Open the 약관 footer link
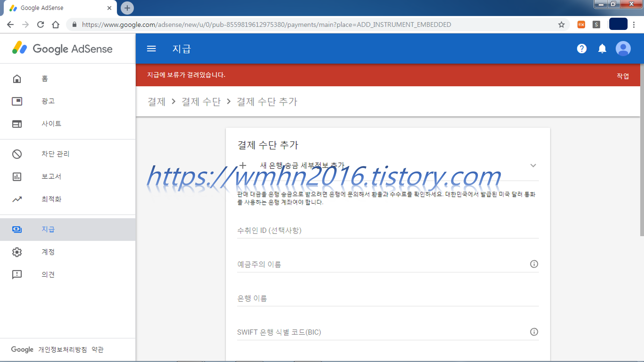Viewport: 644px width, 362px height. (x=98, y=349)
